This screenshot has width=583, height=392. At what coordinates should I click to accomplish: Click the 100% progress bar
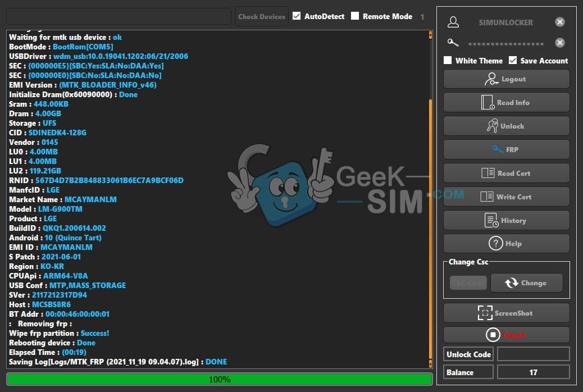click(x=220, y=379)
